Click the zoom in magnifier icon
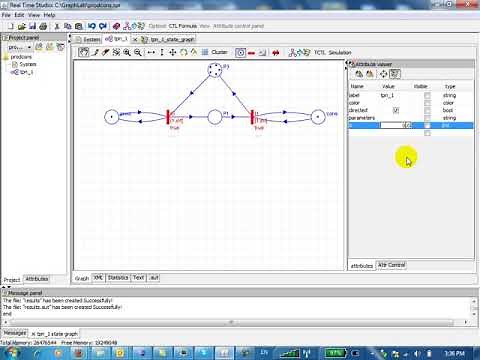 [x=127, y=52]
